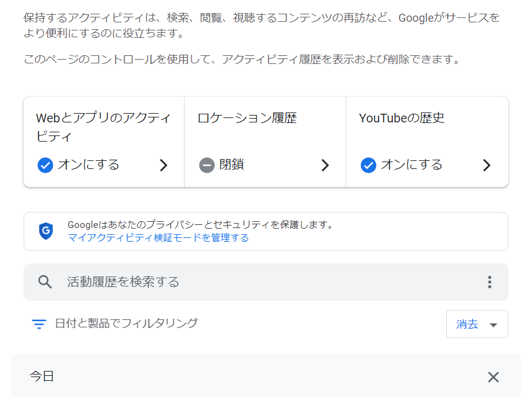Image resolution: width=532 pixels, height=397 pixels.
Task: Toggle the オンにする status for YouTubeの歴史
Action: point(411,165)
